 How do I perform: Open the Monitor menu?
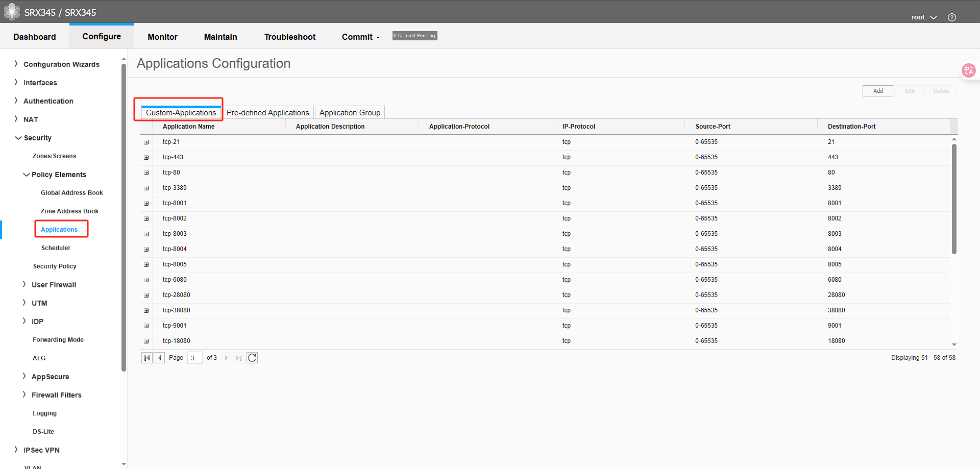point(162,37)
